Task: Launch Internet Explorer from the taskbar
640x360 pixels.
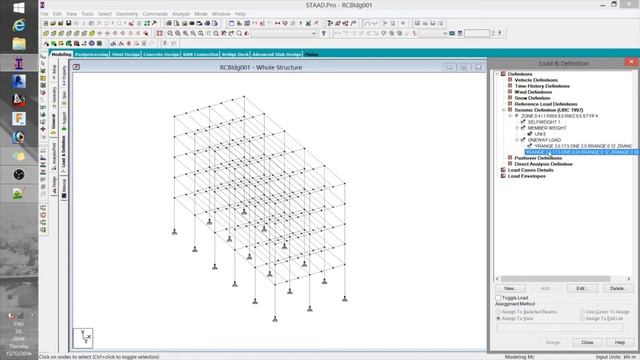Action: click(x=19, y=25)
